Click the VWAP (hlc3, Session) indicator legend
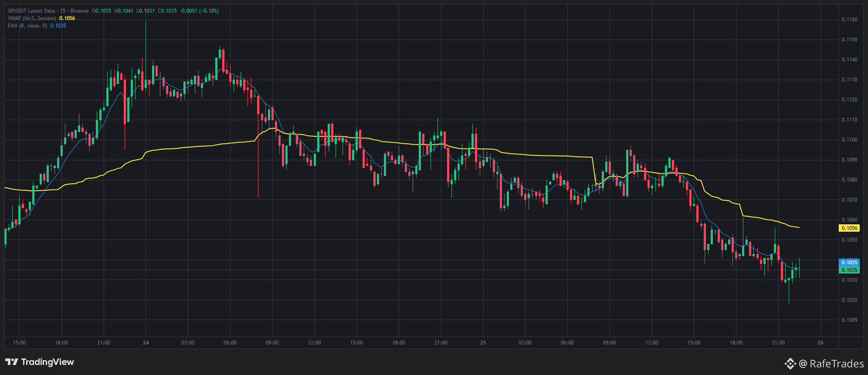This screenshot has width=868, height=375. click(x=32, y=18)
